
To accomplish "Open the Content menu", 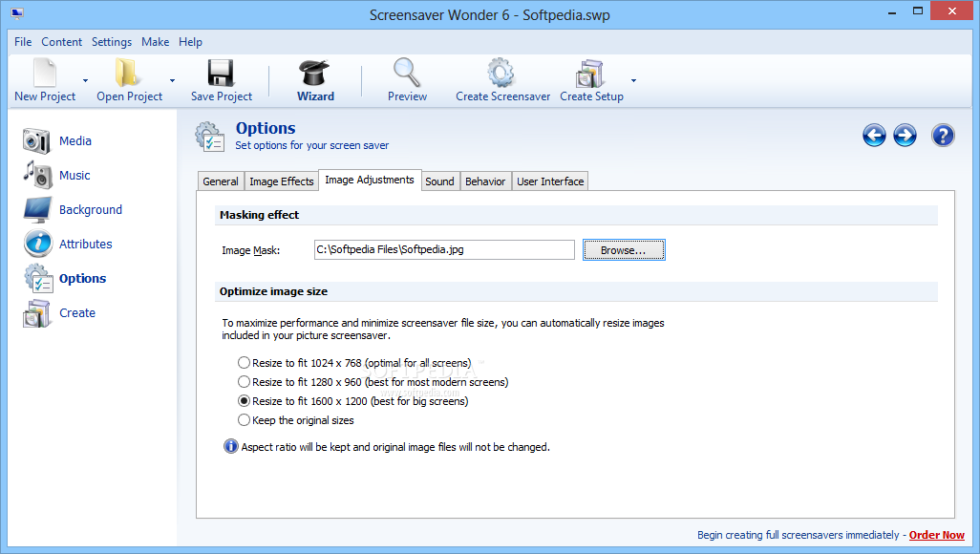I will pyautogui.click(x=61, y=42).
